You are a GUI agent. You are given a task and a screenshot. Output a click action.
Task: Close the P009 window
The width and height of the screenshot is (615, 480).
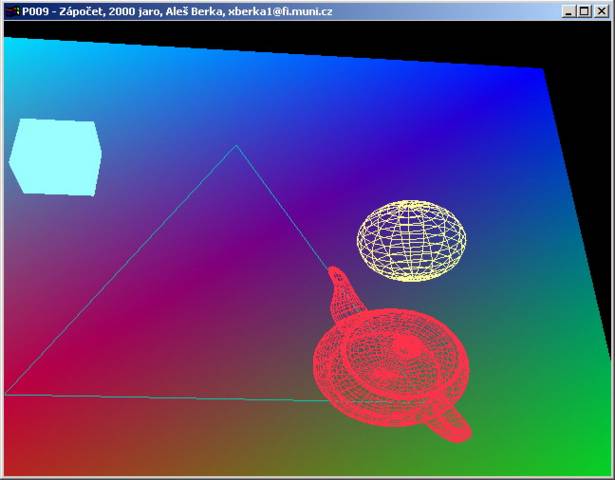pyautogui.click(x=601, y=11)
